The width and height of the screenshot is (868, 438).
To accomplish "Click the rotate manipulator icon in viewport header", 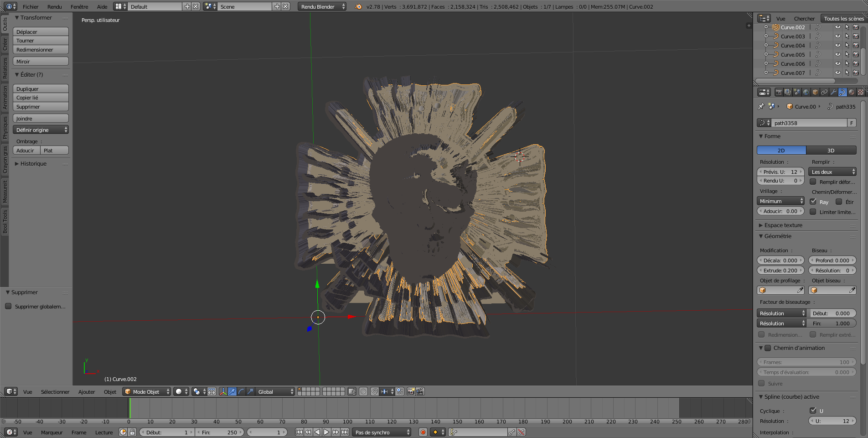I will tap(241, 391).
